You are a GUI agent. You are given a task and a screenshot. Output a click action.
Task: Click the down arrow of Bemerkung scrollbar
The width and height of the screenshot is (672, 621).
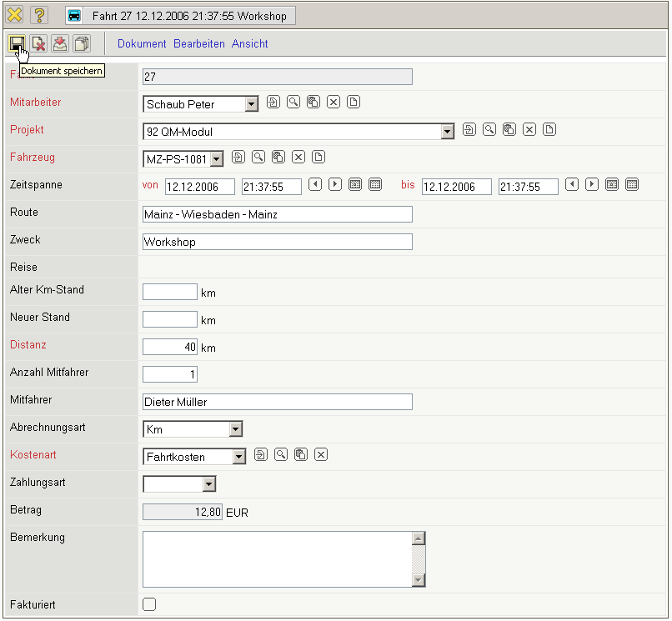click(x=419, y=580)
